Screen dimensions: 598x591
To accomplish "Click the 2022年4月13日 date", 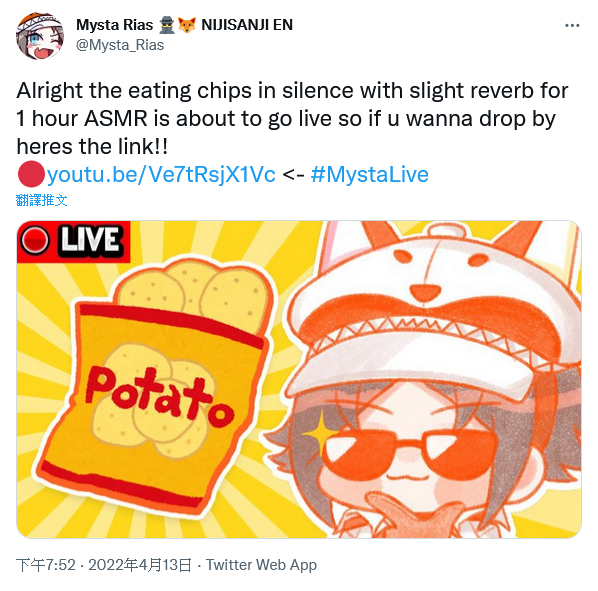I will [140, 565].
